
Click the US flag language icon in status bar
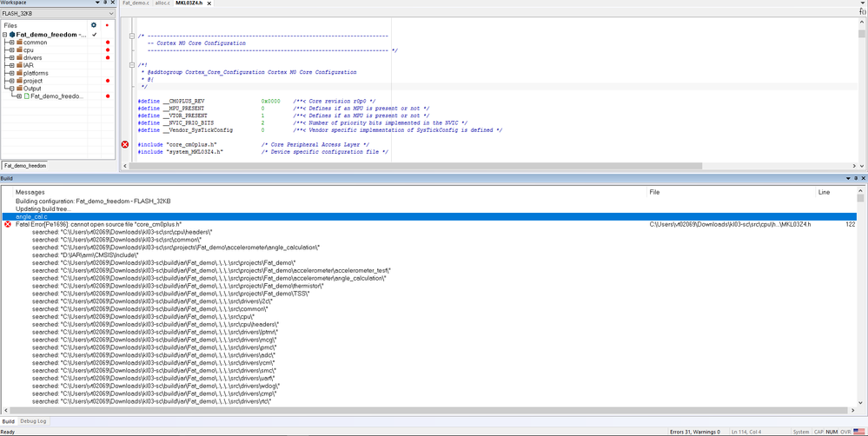[x=859, y=432]
